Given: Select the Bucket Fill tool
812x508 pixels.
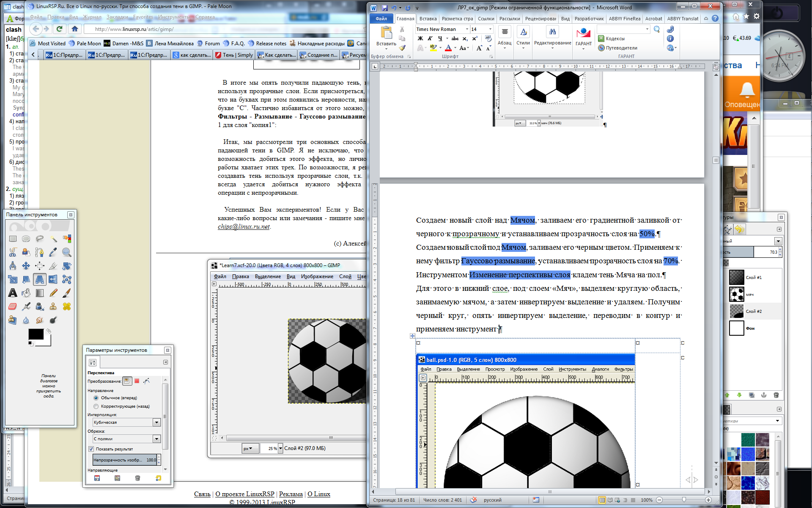Looking at the screenshot, I should click(x=26, y=293).
